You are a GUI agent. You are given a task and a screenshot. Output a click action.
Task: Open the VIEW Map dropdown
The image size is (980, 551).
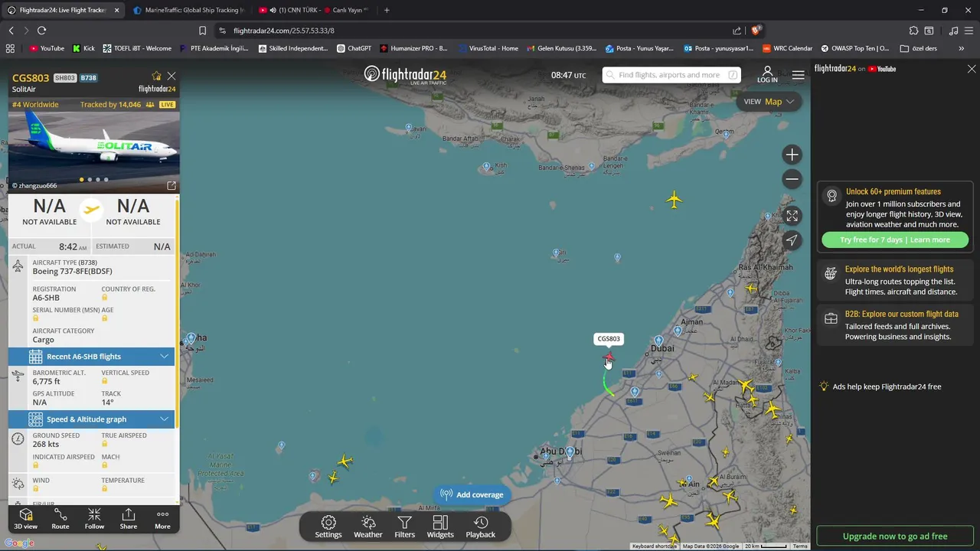pyautogui.click(x=769, y=102)
